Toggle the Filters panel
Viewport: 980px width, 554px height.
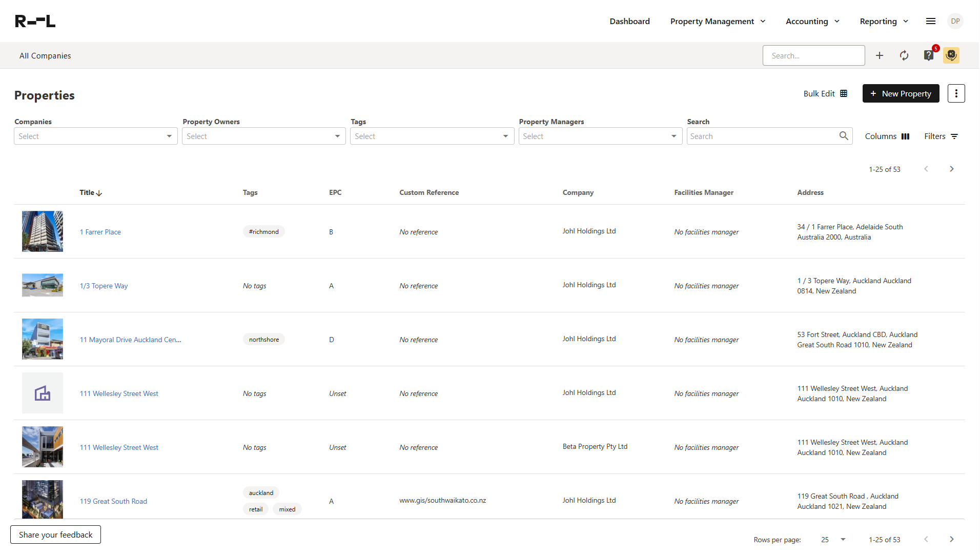point(941,136)
